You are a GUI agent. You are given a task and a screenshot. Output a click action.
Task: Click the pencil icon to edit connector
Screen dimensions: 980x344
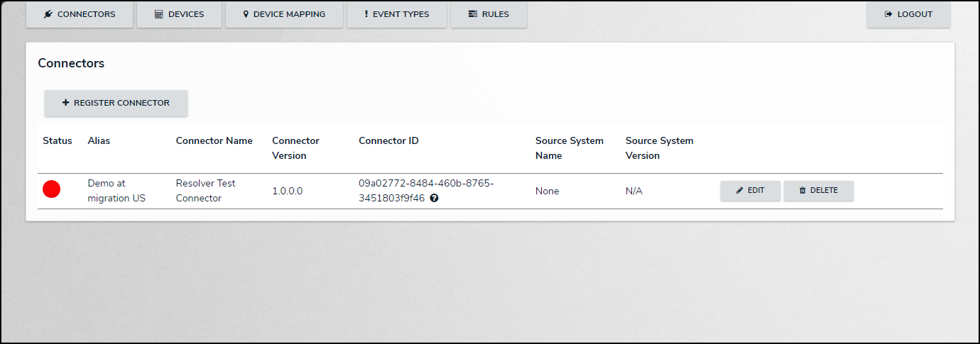point(739,191)
